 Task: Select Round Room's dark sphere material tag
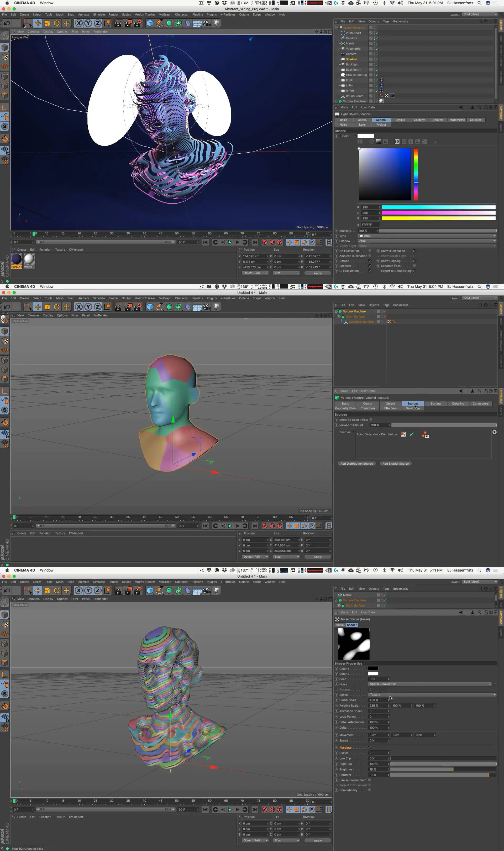tap(392, 96)
